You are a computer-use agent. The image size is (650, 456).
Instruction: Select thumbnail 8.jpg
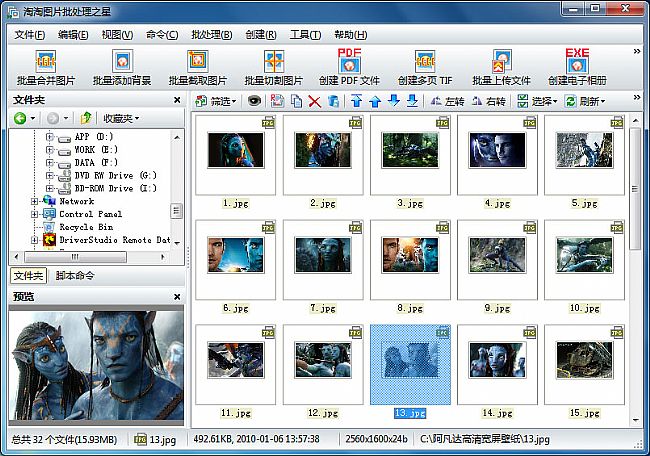coord(410,260)
